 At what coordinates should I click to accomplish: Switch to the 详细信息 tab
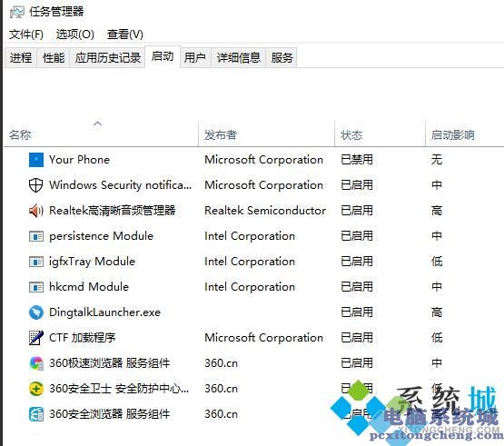(x=239, y=58)
